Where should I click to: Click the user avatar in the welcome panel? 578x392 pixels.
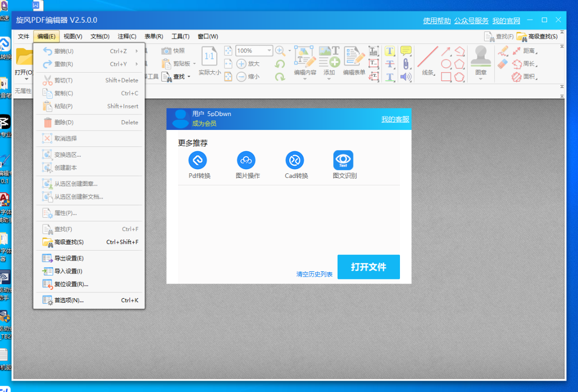180,119
